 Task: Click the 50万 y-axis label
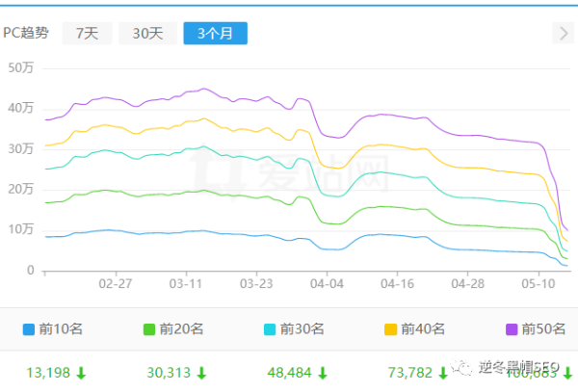click(x=21, y=67)
